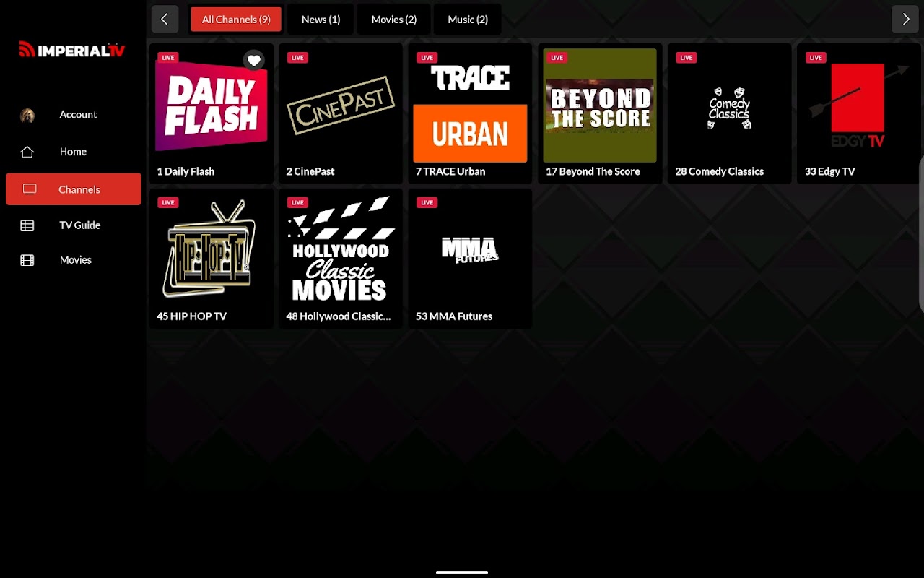Open the MMA Futures channel thumbnail
924x578 pixels.
(x=470, y=250)
